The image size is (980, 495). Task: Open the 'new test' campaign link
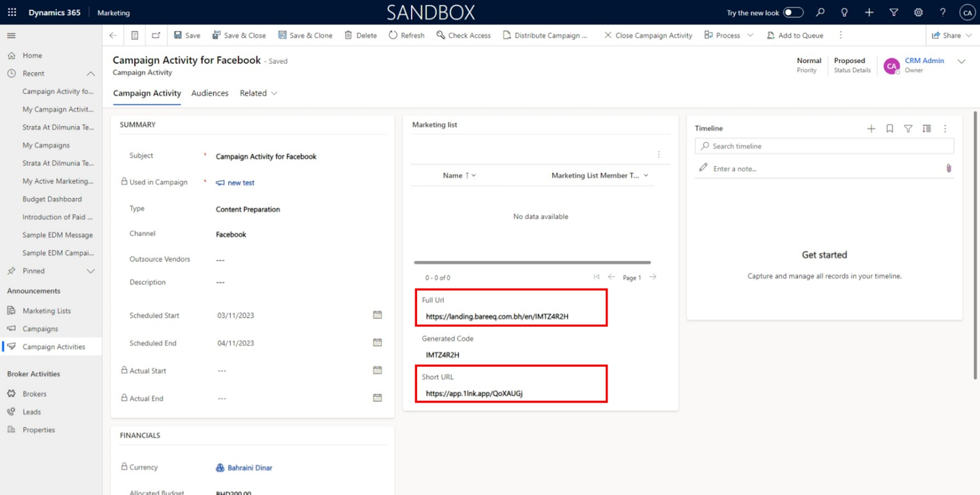click(241, 183)
